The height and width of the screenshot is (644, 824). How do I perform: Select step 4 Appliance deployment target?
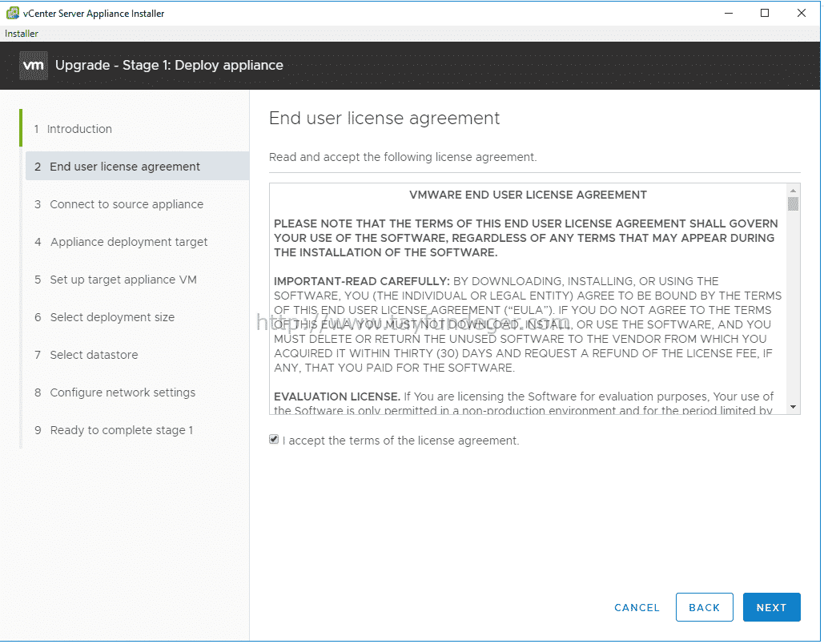coord(121,243)
